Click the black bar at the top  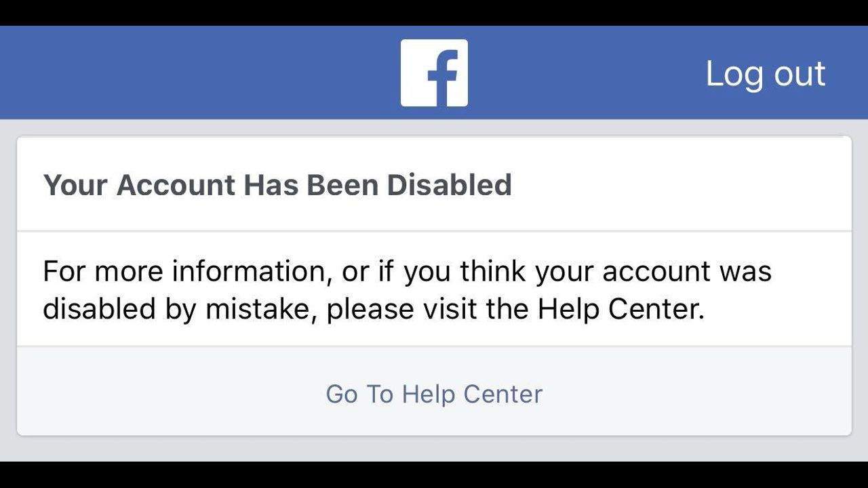(434, 12)
